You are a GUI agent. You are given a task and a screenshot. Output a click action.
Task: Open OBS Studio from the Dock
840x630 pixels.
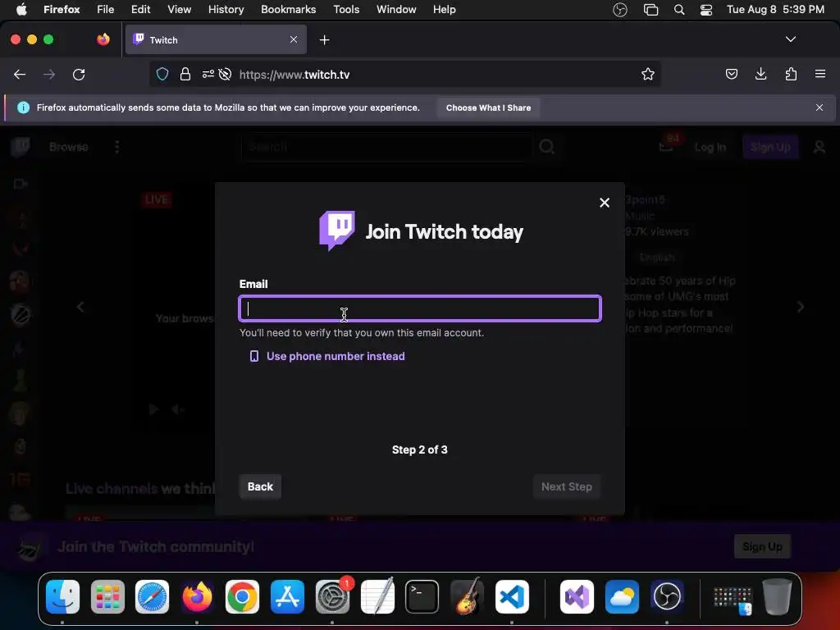[x=667, y=596]
